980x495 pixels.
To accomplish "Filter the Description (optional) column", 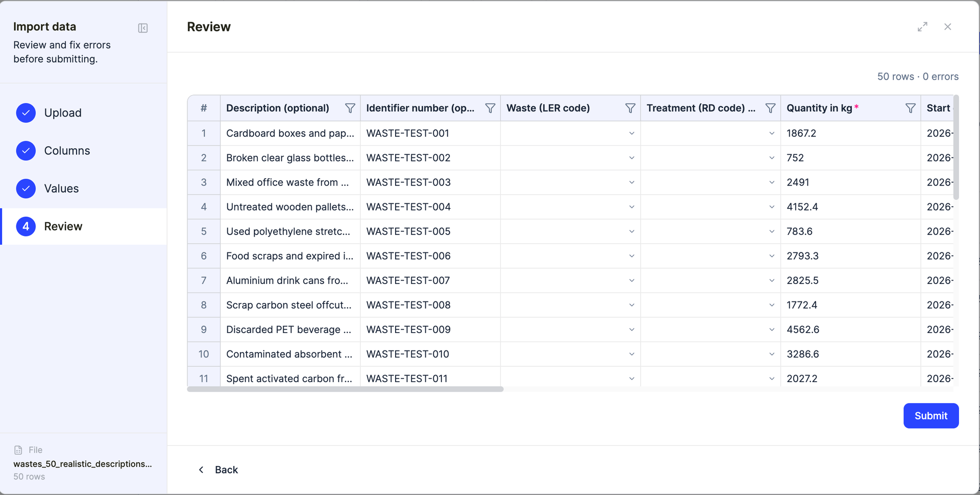I will tap(350, 108).
